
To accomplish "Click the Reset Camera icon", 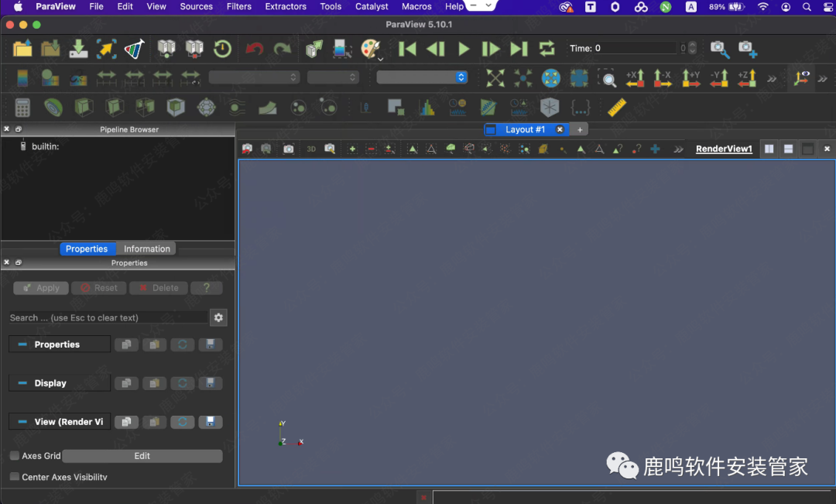I will coord(495,78).
